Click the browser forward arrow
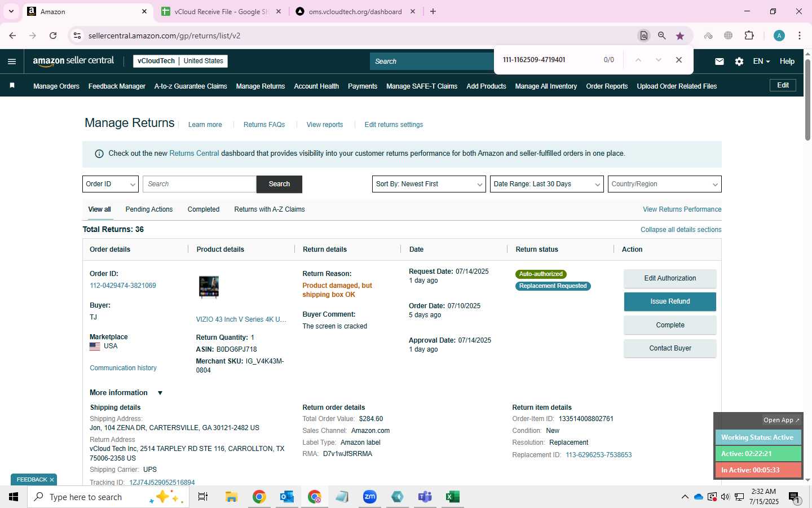 point(33,36)
